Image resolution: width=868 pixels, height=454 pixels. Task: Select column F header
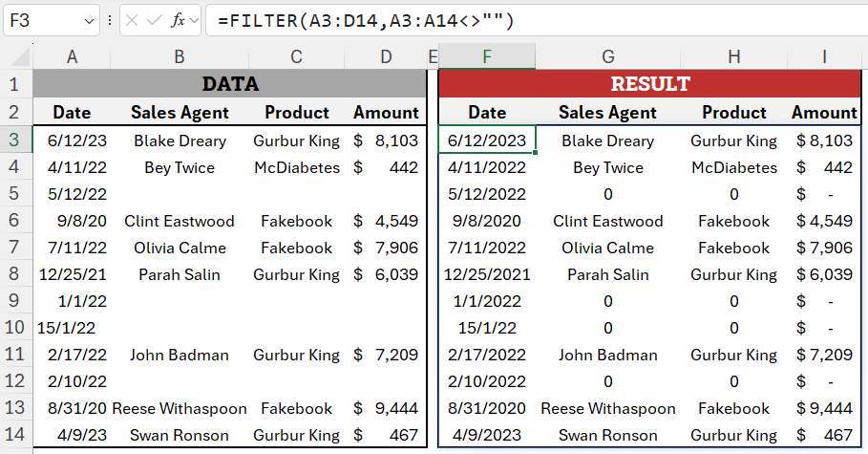click(487, 56)
